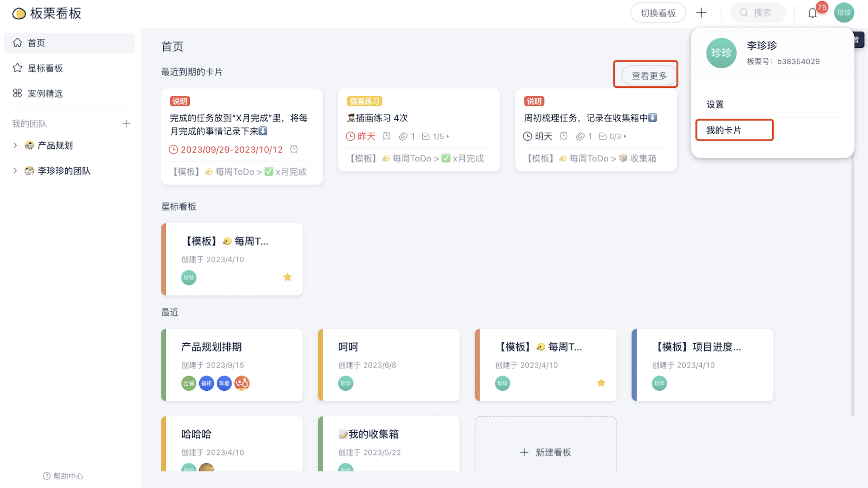Click the 查看更多 button
The image size is (868, 488).
649,76
